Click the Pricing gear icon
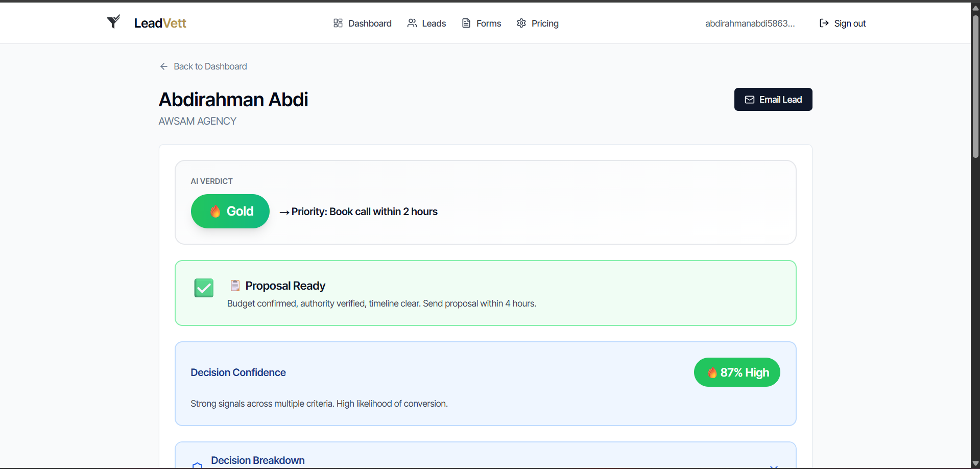This screenshot has height=469, width=980. (521, 23)
